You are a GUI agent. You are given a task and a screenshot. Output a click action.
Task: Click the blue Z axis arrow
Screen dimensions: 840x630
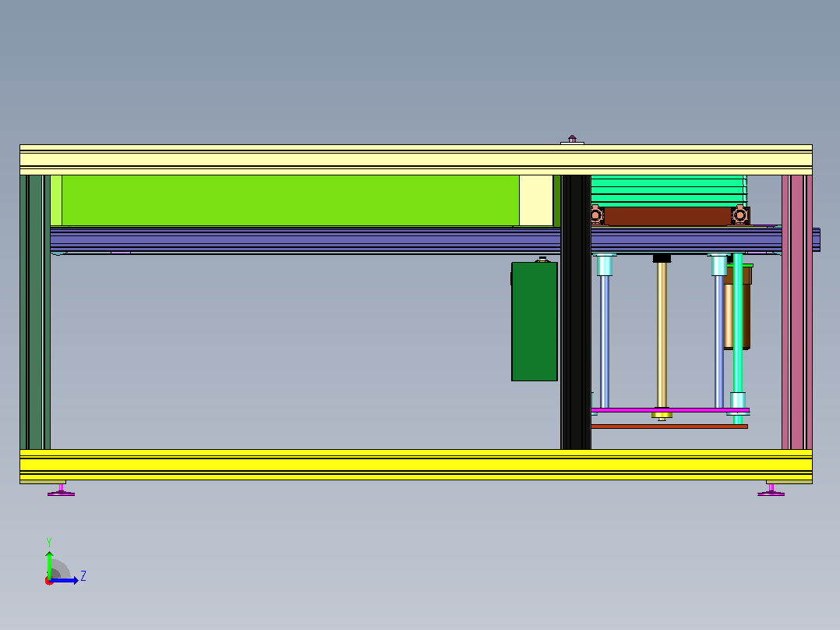[x=64, y=580]
